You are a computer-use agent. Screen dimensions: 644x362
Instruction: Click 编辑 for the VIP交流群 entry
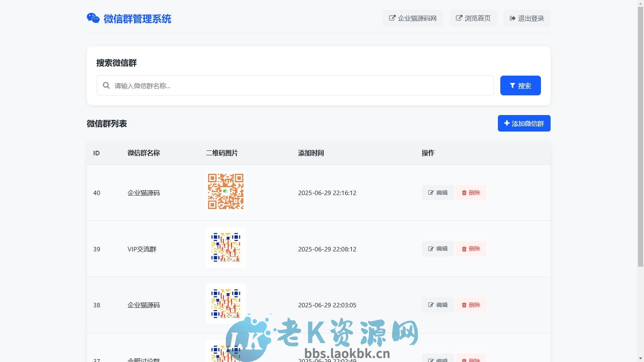tap(438, 249)
